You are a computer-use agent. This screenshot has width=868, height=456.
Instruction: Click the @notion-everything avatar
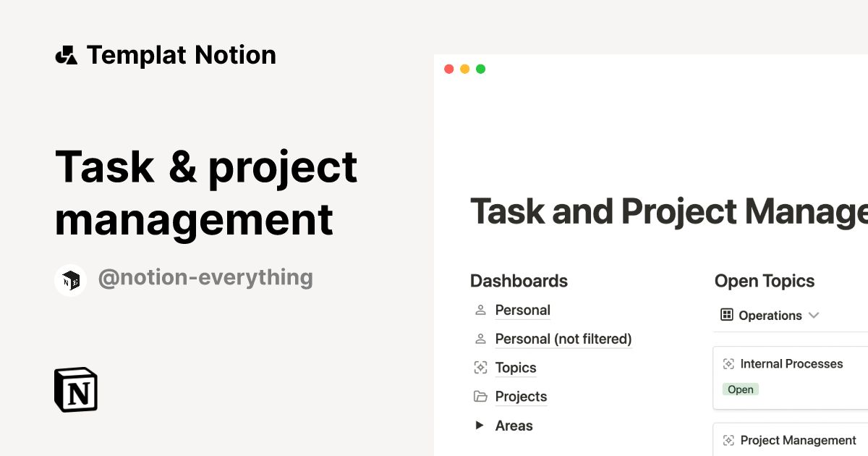pos(71,280)
